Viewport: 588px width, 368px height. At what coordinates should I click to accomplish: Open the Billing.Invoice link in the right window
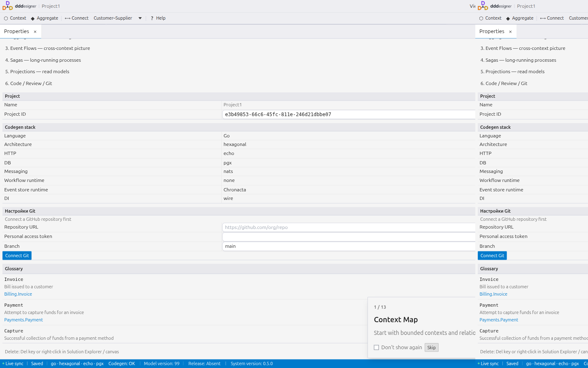coord(494,294)
